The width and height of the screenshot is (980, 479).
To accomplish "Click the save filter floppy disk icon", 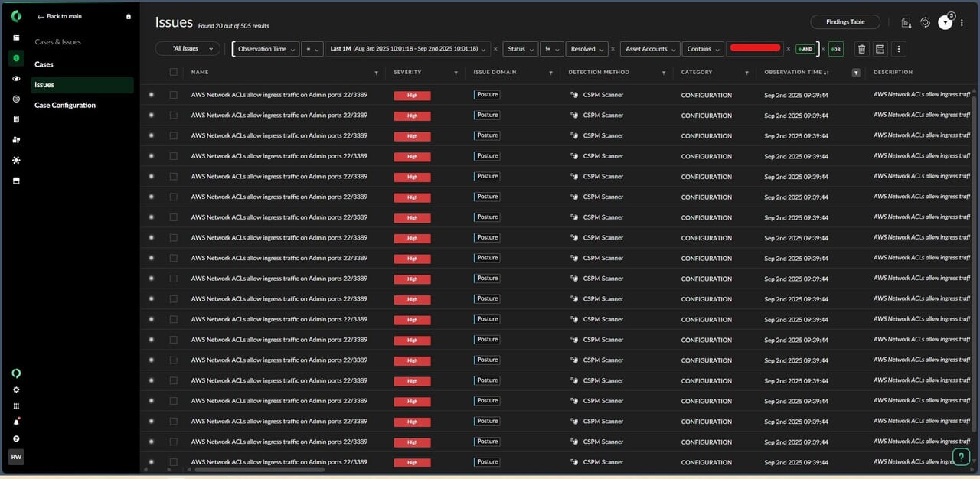I will tap(880, 49).
